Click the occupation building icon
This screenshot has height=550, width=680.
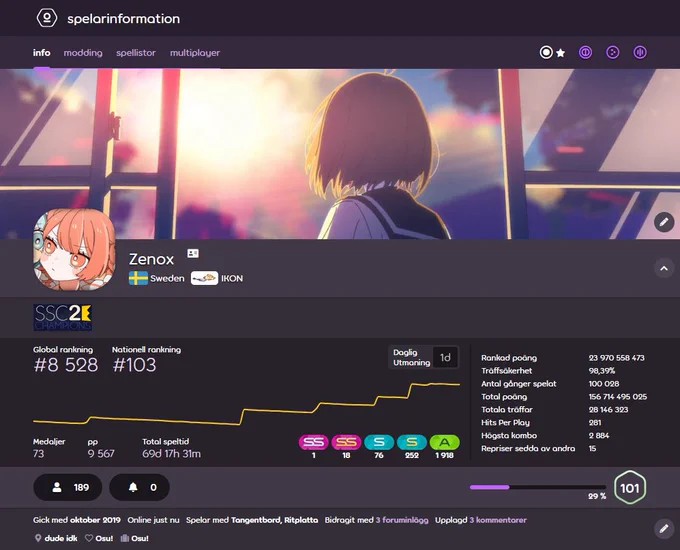click(x=125, y=538)
